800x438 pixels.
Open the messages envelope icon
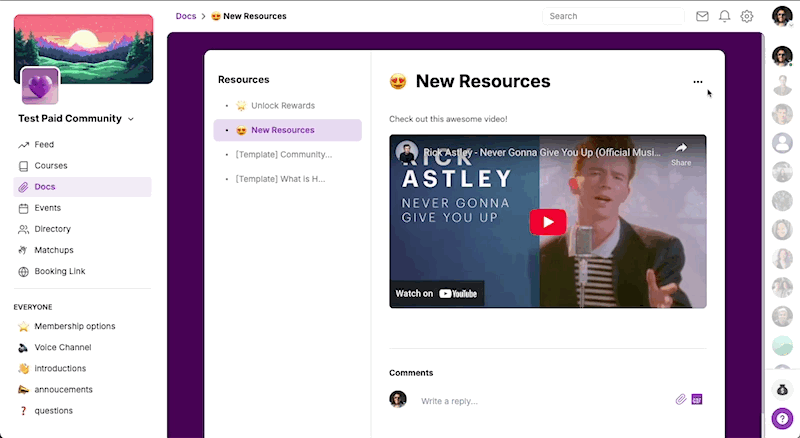point(702,16)
